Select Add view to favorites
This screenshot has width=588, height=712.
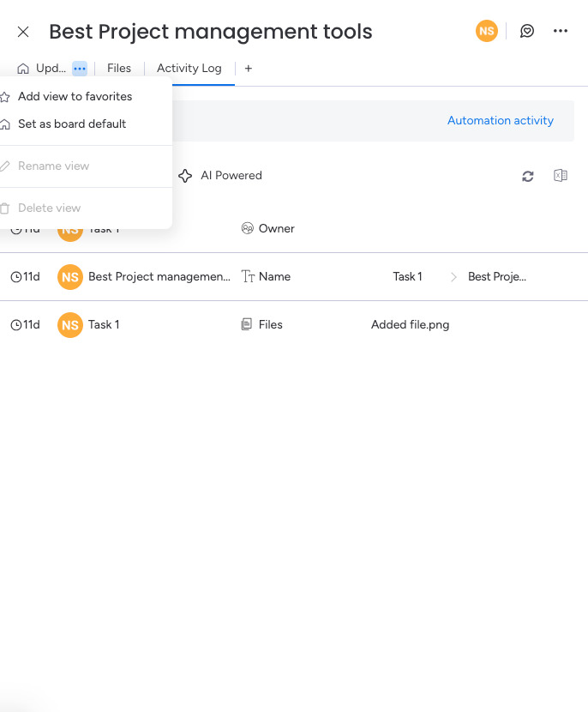pyautogui.click(x=75, y=96)
